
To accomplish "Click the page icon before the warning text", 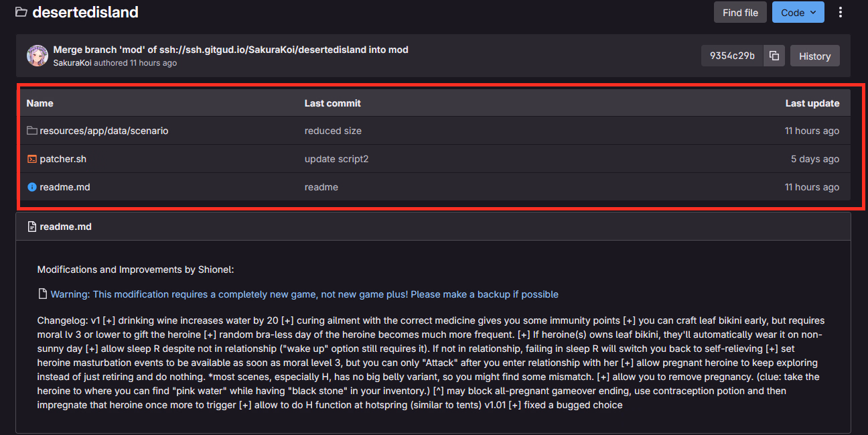I will (x=42, y=294).
